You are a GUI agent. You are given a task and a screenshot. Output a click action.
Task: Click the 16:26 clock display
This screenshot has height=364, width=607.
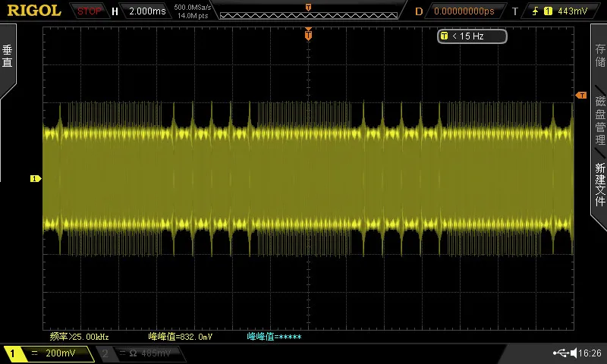[x=590, y=353]
